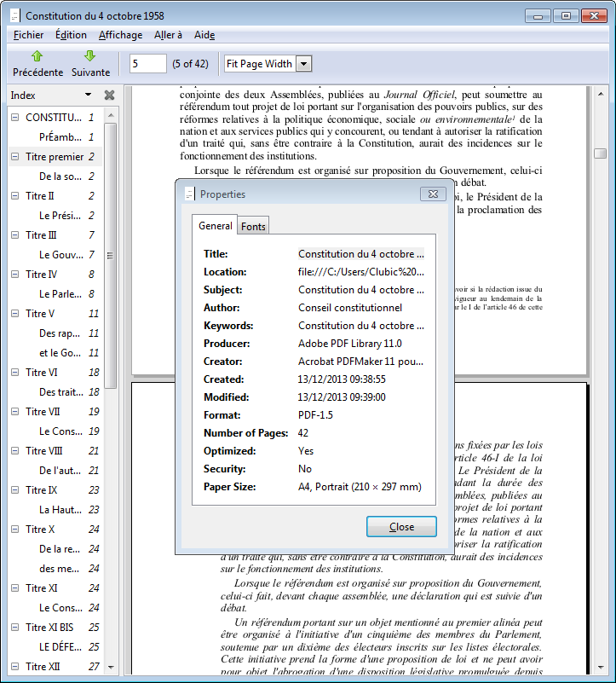This screenshot has height=683, width=616.
Task: Open the Fit Page Width zoom dropdown
Action: coord(303,64)
